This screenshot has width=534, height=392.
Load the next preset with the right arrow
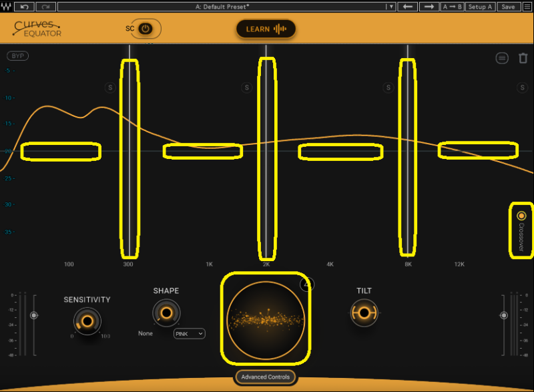(x=429, y=7)
